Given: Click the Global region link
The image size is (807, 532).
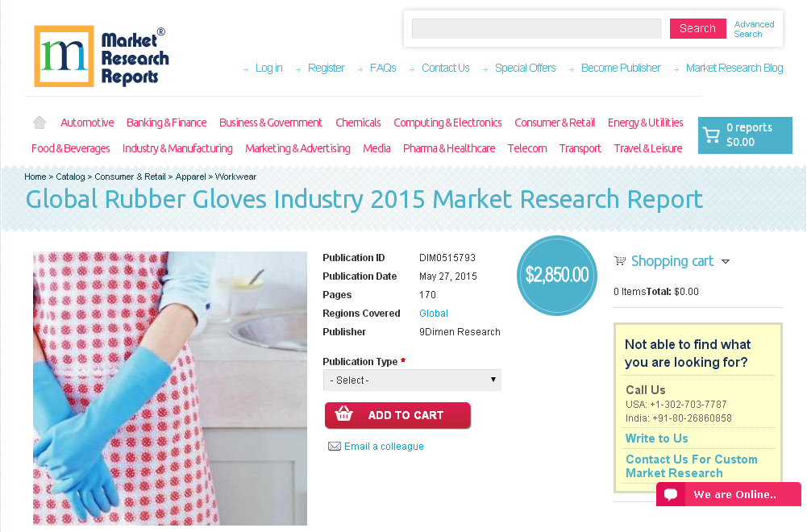Looking at the screenshot, I should (434, 314).
